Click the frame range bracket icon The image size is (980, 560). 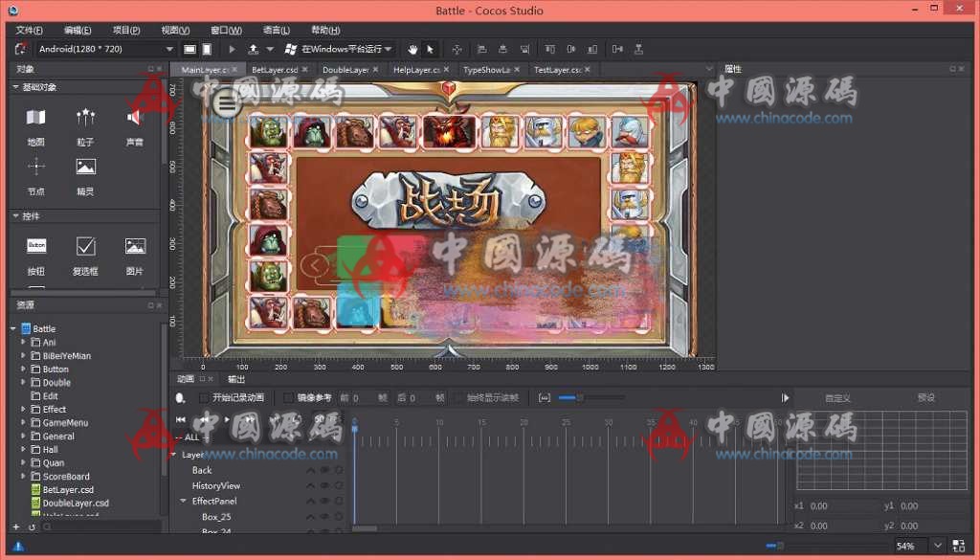[545, 397]
